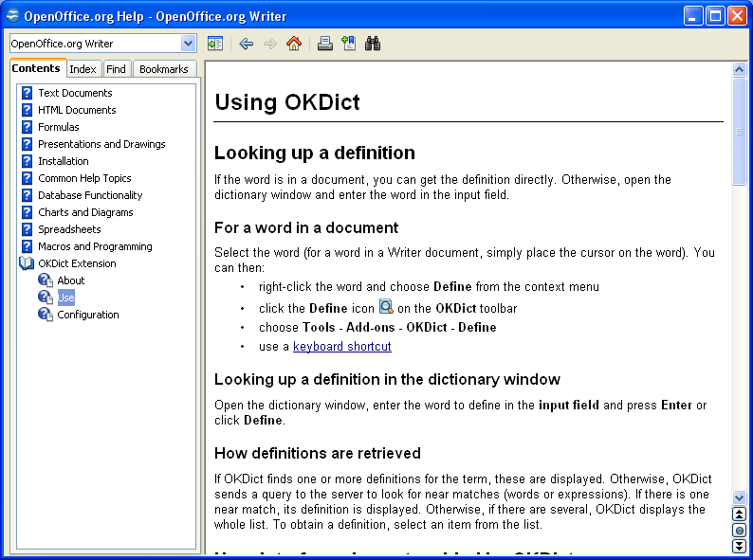Open Find on this Page binoculars

(x=373, y=44)
